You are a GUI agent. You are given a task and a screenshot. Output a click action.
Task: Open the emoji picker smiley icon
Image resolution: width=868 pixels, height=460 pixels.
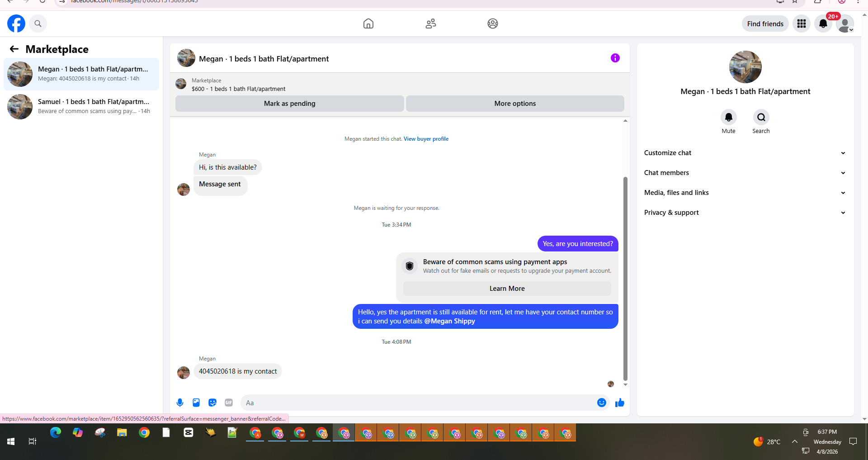coord(601,403)
